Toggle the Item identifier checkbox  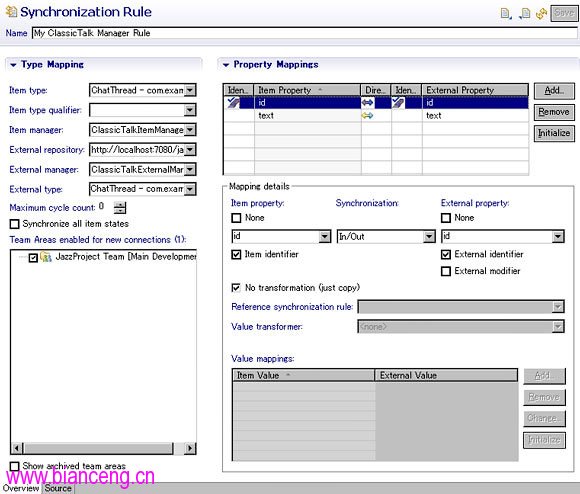click(x=236, y=254)
